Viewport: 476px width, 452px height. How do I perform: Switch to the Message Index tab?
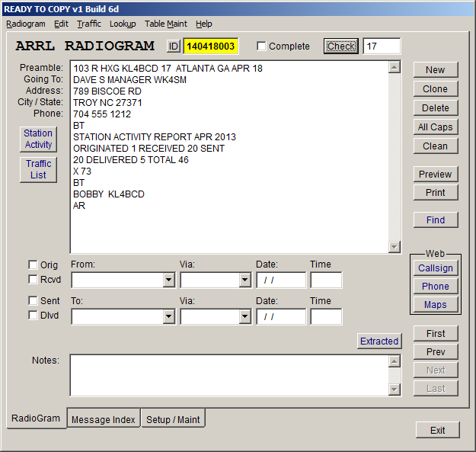pyautogui.click(x=104, y=419)
